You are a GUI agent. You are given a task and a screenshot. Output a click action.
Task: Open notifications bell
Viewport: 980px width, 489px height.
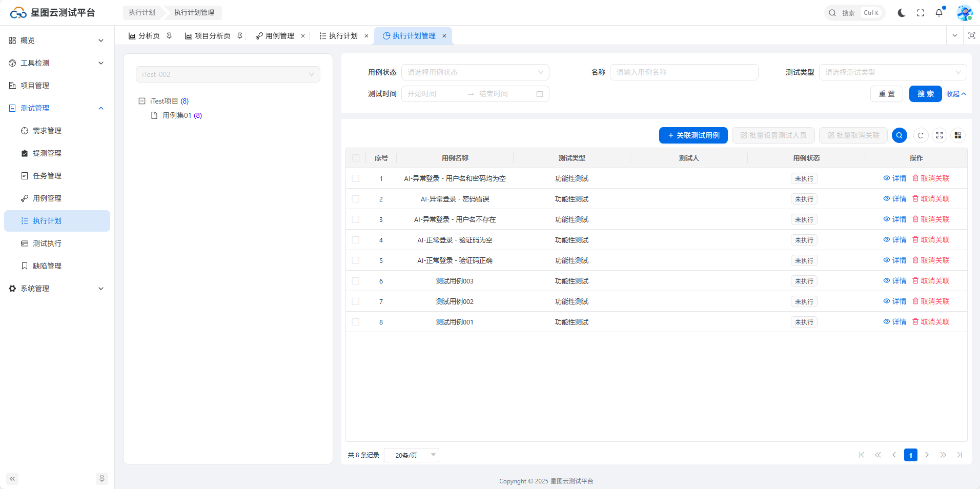[x=939, y=13]
